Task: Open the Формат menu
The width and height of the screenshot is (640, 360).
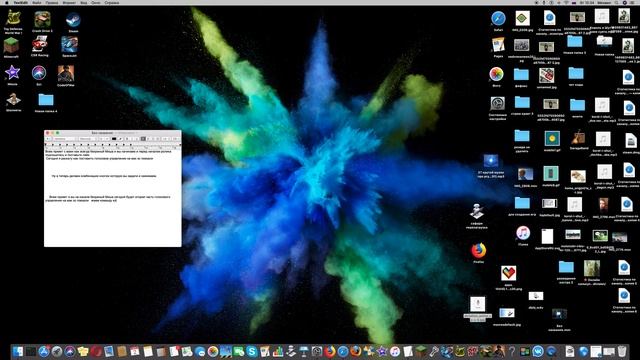Action: click(x=69, y=2)
